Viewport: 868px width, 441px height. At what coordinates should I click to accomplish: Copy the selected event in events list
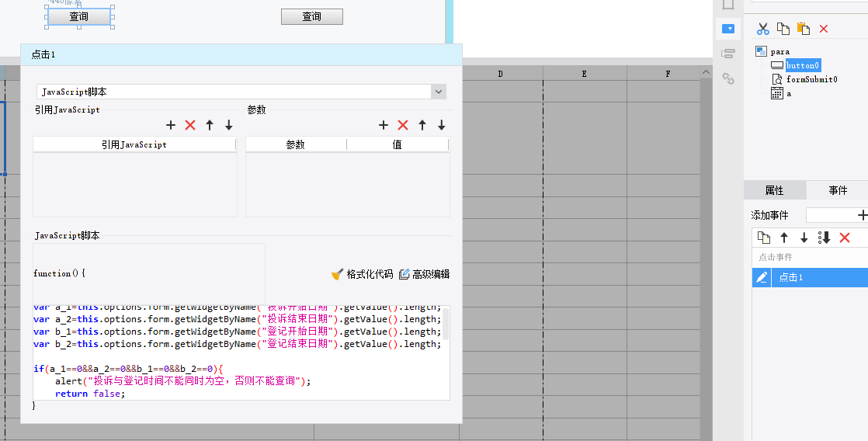coord(764,238)
